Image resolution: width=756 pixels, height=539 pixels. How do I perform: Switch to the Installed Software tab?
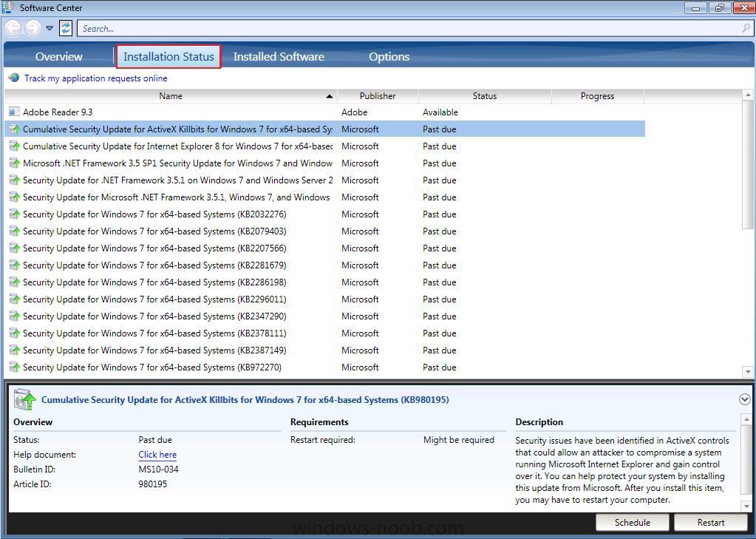pyautogui.click(x=279, y=56)
